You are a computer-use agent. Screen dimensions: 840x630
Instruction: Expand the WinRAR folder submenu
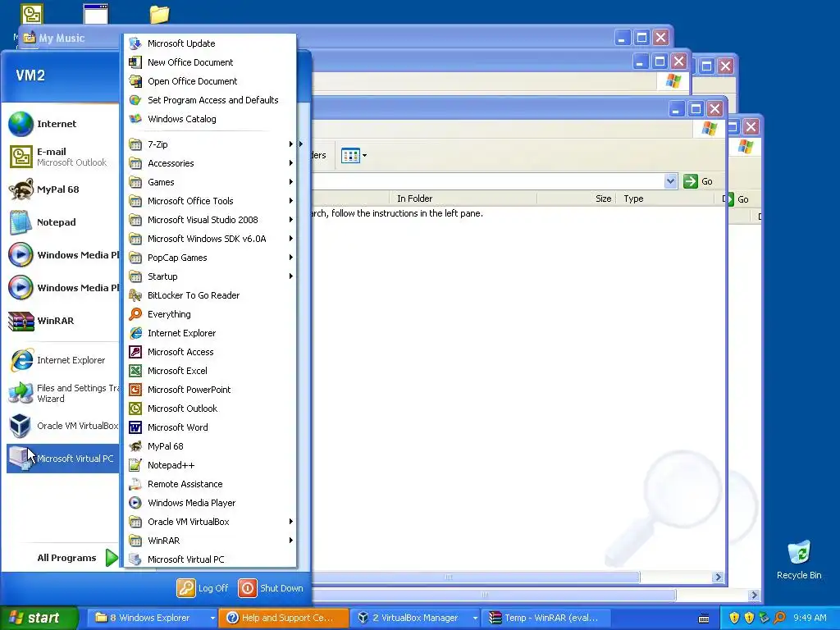click(x=210, y=541)
